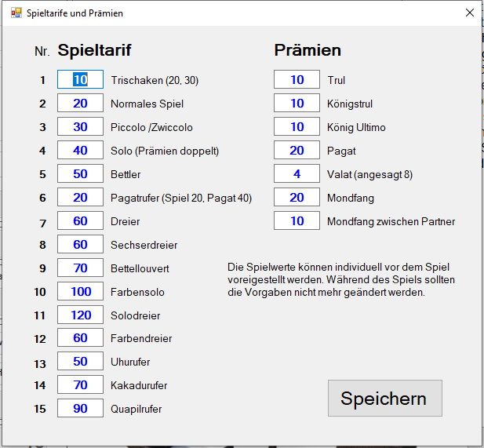This screenshot has width=484, height=448.
Task: Click the König Ultimo premium field
Action: tap(297, 127)
